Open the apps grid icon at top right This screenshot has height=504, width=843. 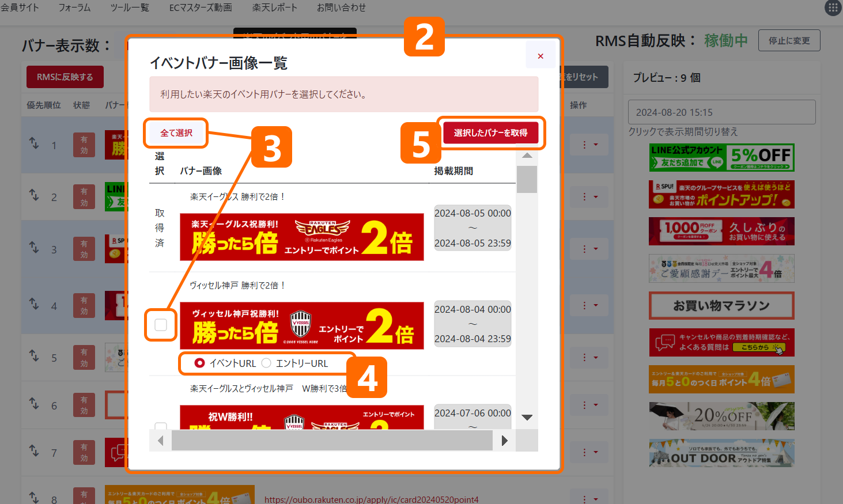(x=833, y=8)
